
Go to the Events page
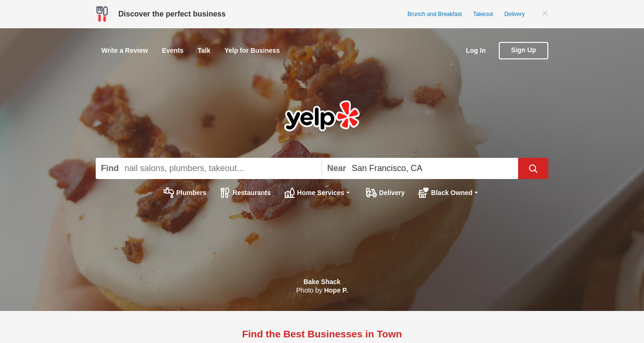173,50
